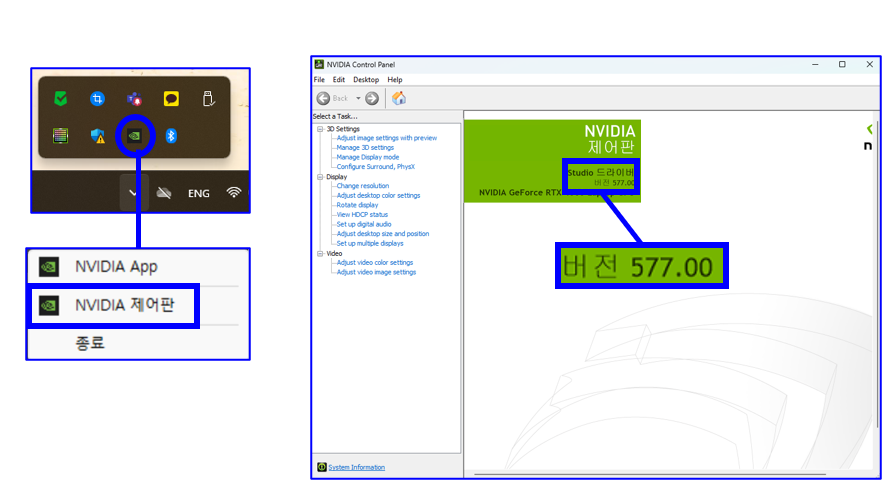Click the safely remove USB tray icon
Image resolution: width=890 pixels, height=485 pixels.
pos(208,98)
